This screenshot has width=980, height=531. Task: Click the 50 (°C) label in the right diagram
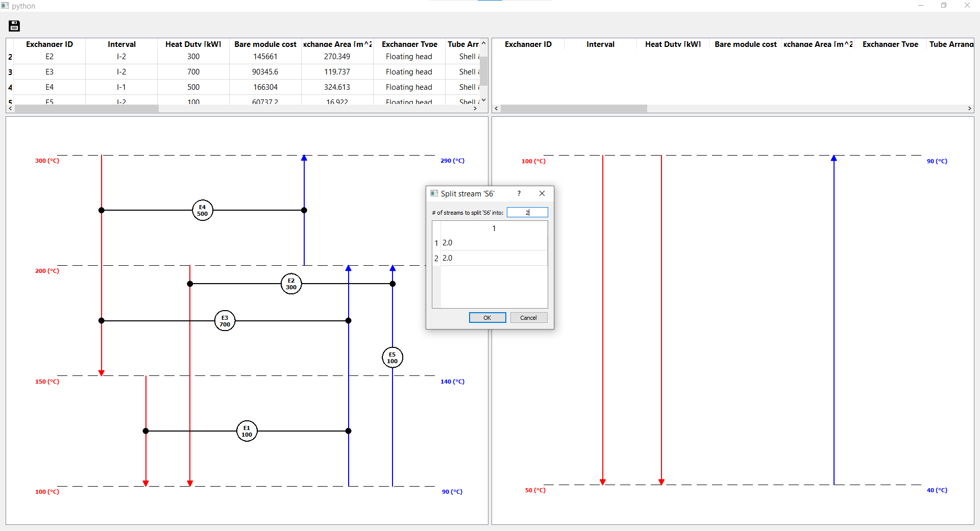click(535, 490)
